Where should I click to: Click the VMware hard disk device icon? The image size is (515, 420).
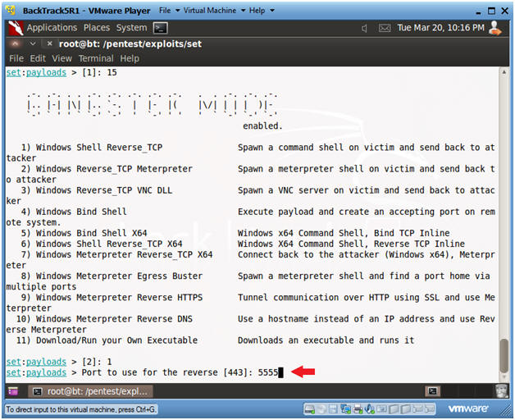click(309, 409)
